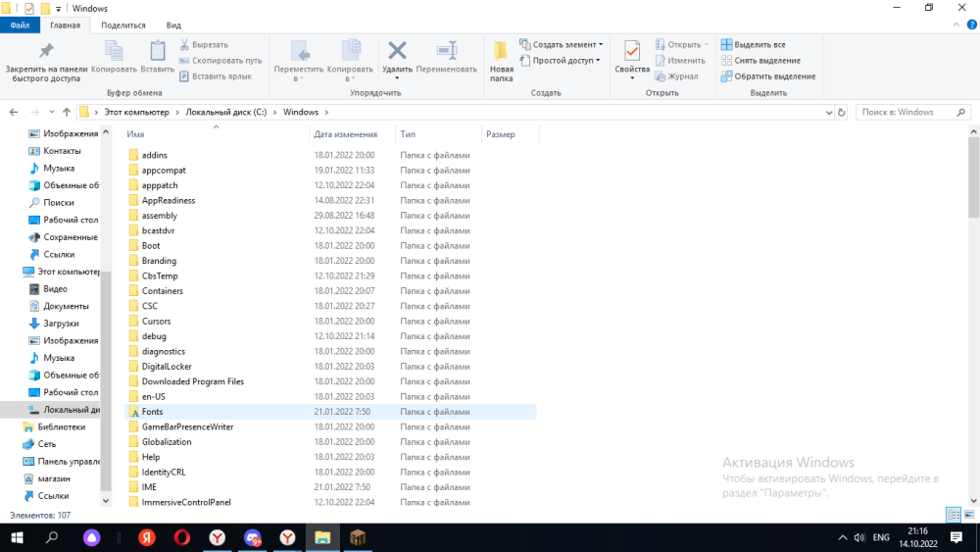Show hidden system tray icons
This screenshot has width=980, height=552.
click(843, 537)
